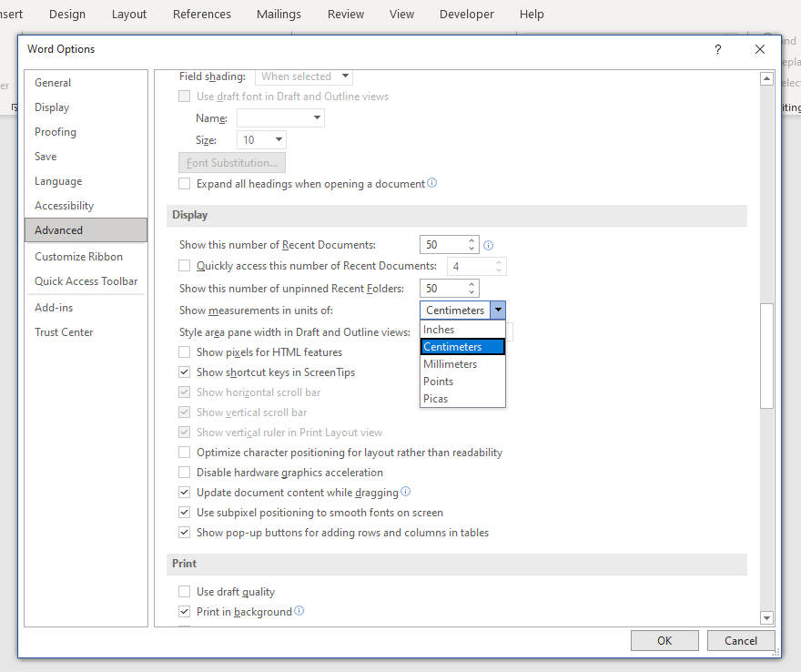Uncheck Update document content while dragging
801x672 pixels.
185,492
